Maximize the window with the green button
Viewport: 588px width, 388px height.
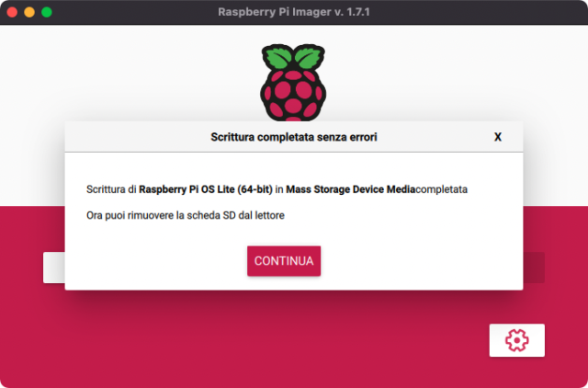[x=47, y=13]
